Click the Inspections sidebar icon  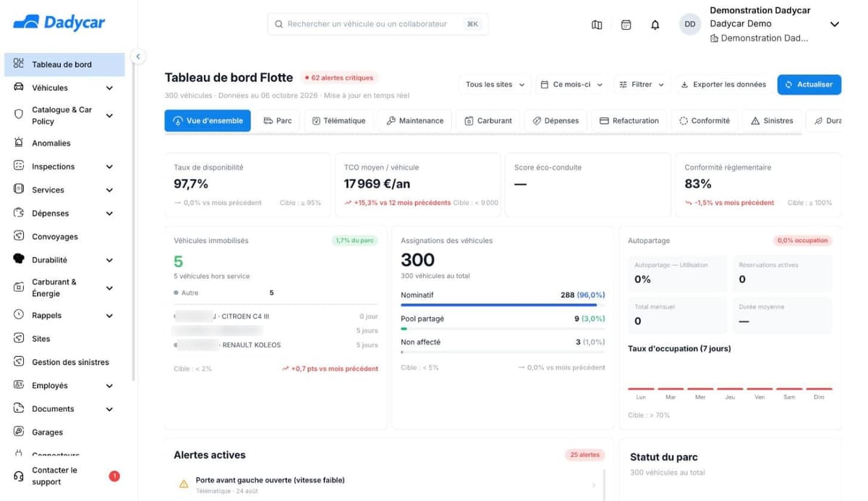point(19,166)
